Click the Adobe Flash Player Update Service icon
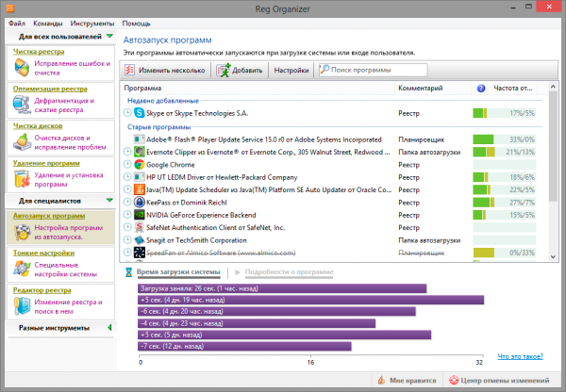 point(140,139)
